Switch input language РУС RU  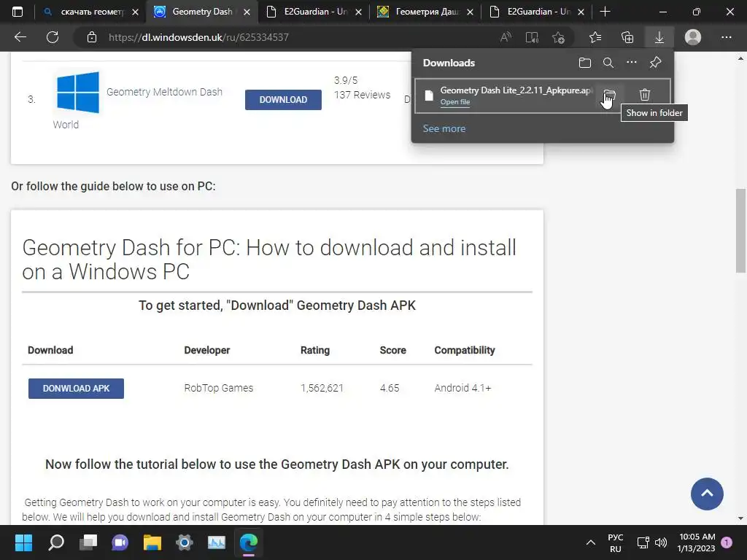coord(616,542)
